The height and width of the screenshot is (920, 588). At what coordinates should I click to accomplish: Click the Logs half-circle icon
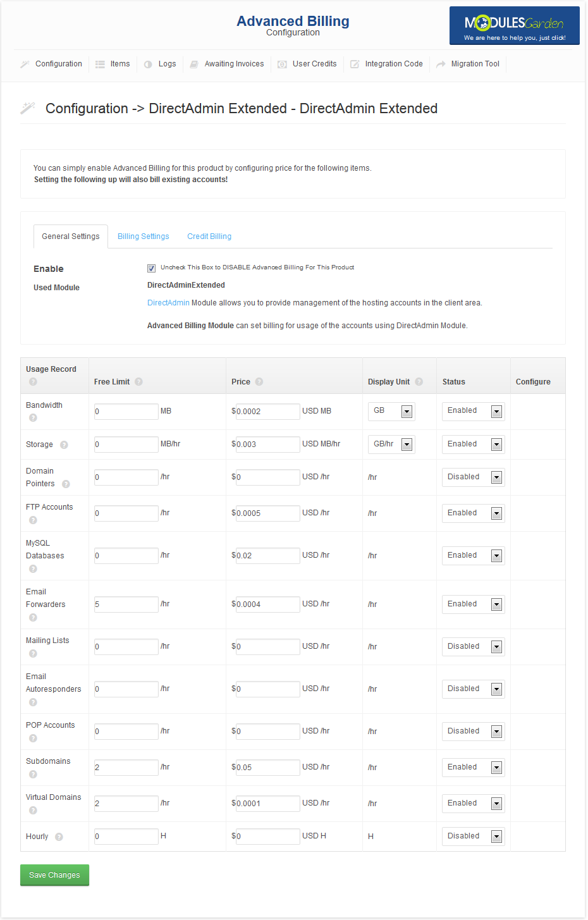pos(148,64)
